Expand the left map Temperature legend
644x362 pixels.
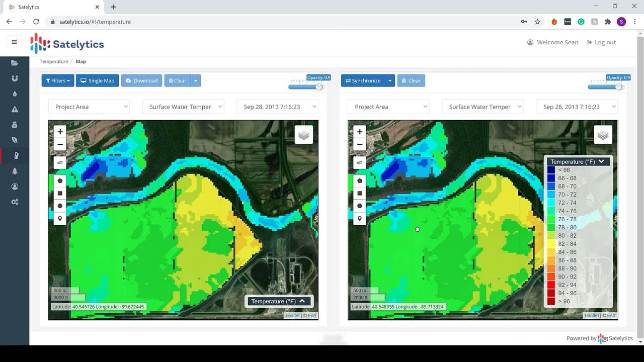pos(278,301)
